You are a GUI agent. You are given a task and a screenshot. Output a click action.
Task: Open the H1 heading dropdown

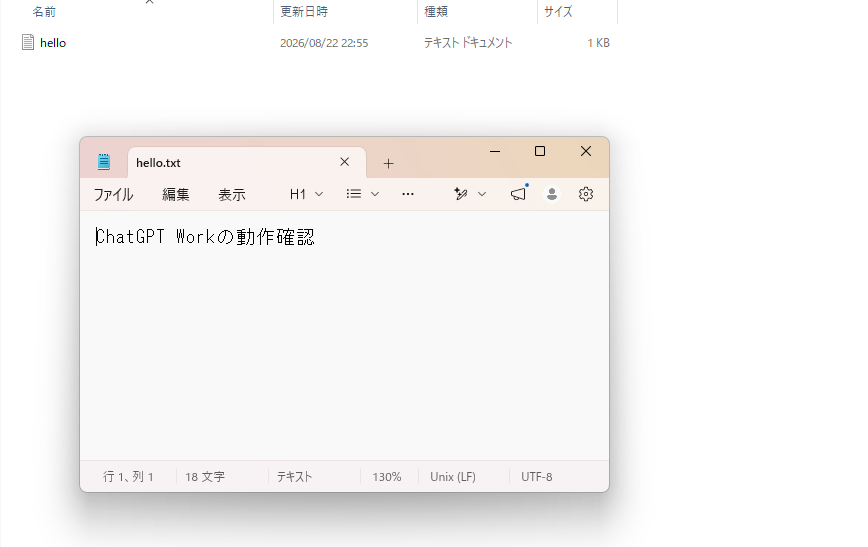(x=306, y=194)
